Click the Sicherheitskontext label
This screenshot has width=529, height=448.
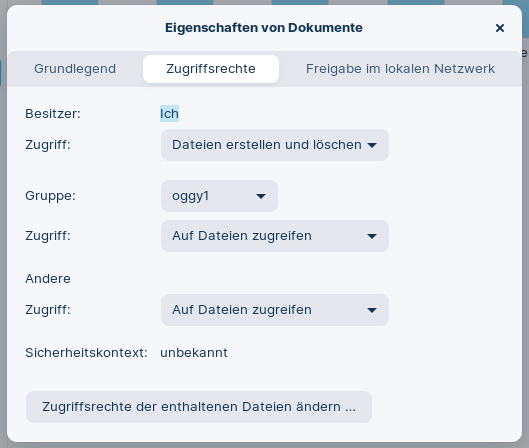pos(86,353)
